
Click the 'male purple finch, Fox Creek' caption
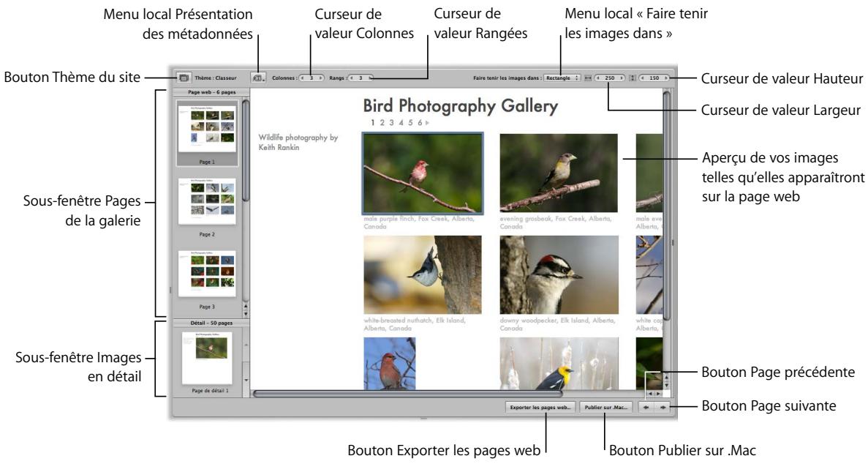(x=418, y=222)
